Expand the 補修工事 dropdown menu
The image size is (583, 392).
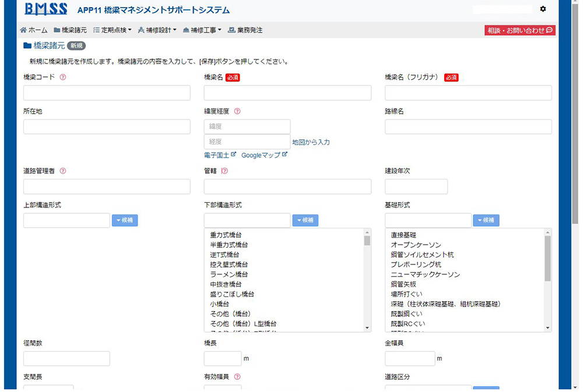pos(202,30)
